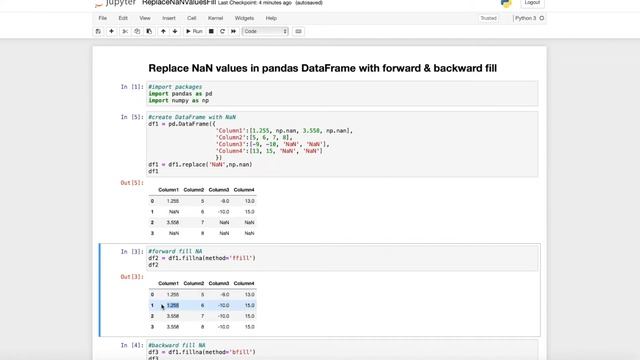Move the selected cell down
The image size is (640, 360).
[x=175, y=31]
